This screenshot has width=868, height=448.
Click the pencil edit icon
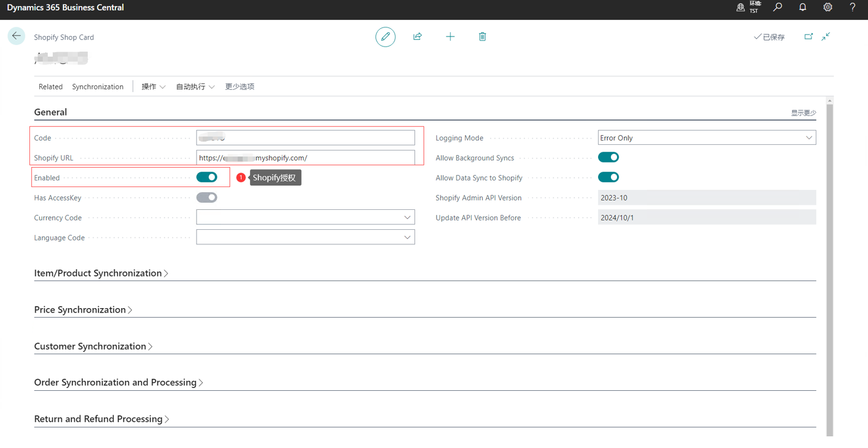point(385,37)
